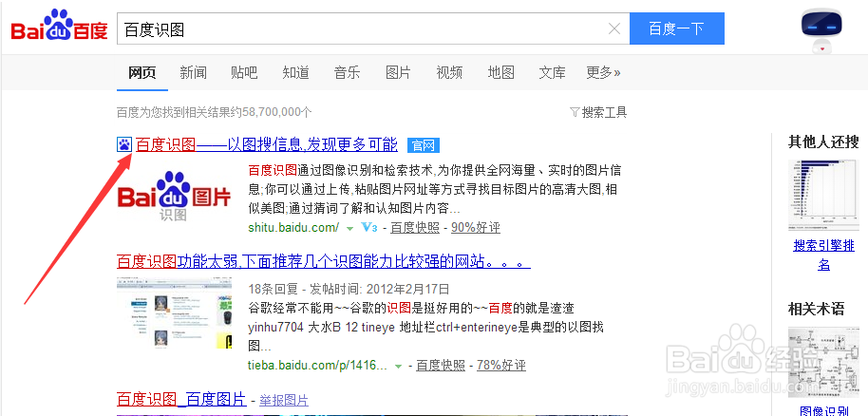The height and width of the screenshot is (416, 868).
Task: Open the 更多» tab menu
Action: pyautogui.click(x=603, y=72)
